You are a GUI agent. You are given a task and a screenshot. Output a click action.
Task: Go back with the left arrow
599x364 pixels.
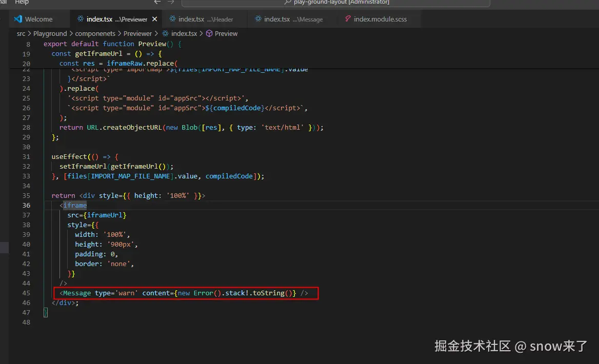pos(157,2)
